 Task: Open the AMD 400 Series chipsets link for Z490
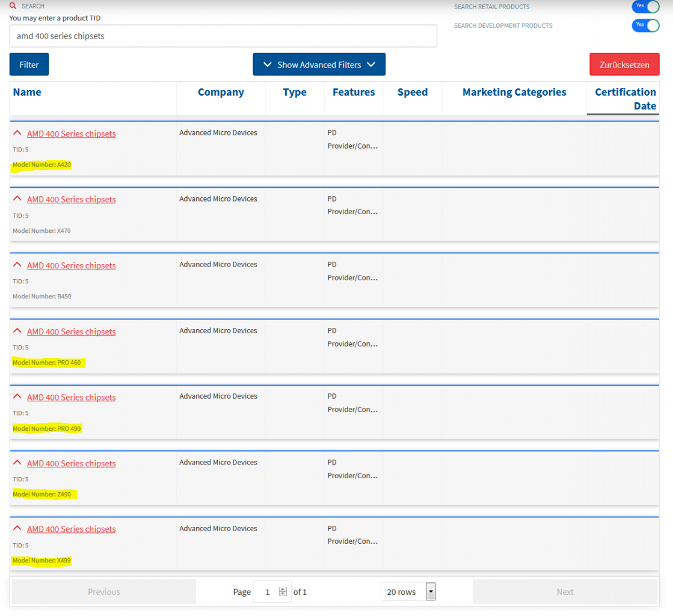[71, 464]
